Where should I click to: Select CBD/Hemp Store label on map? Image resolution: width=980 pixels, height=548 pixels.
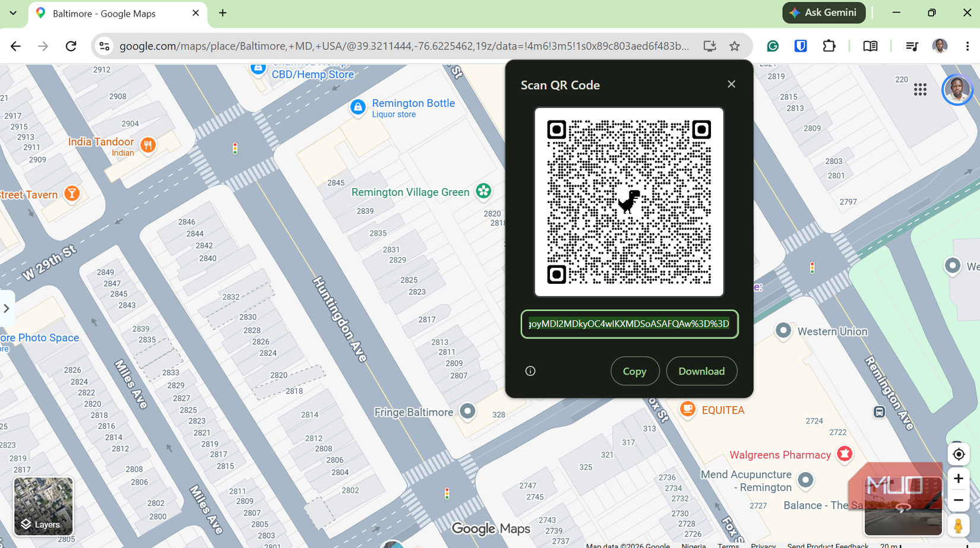pos(312,74)
